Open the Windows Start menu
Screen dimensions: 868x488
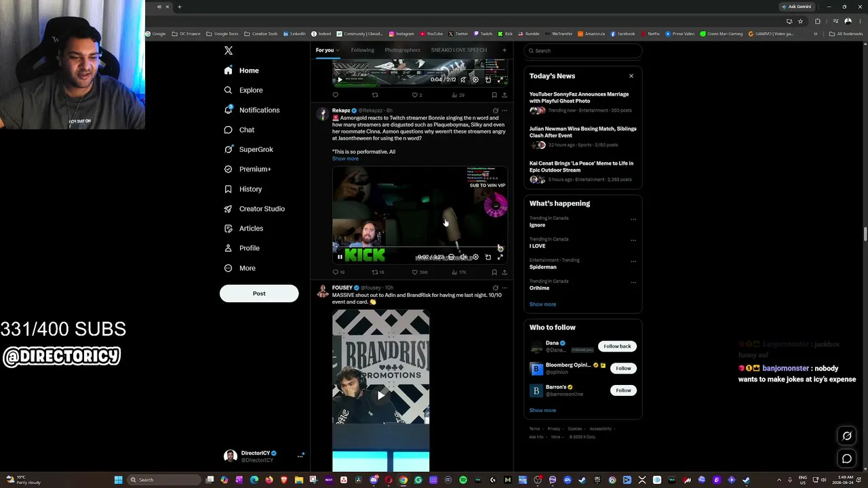[x=118, y=480]
